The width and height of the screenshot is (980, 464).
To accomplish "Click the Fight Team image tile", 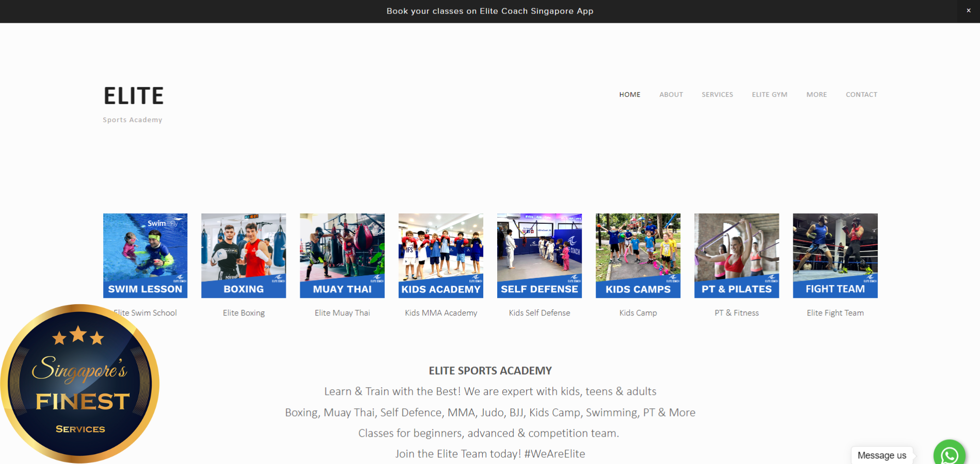I will pos(835,255).
